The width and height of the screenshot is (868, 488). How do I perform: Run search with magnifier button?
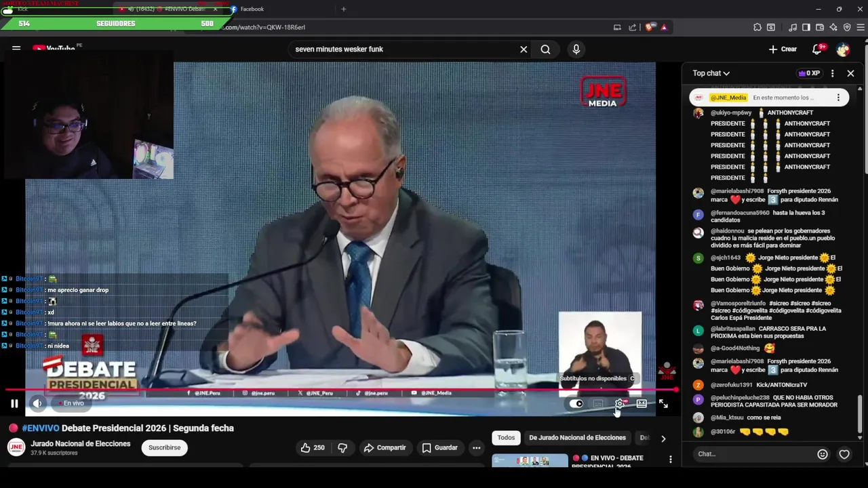click(x=545, y=49)
